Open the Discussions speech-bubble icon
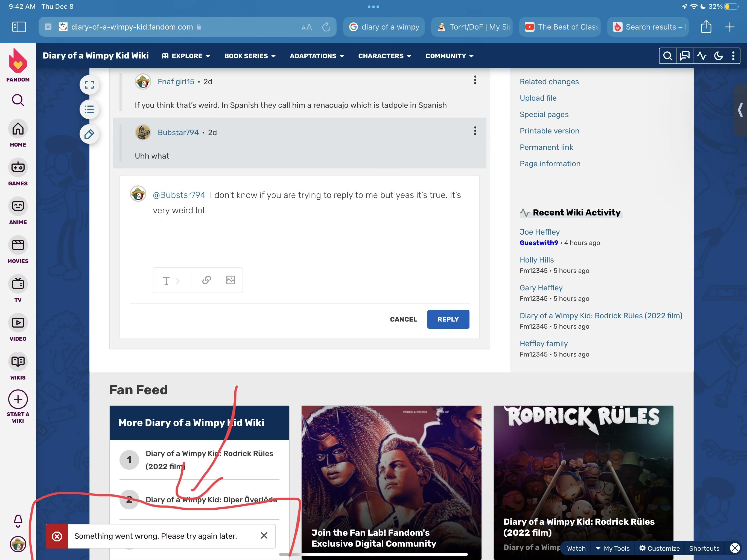Viewport: 747px width, 560px height. (684, 56)
